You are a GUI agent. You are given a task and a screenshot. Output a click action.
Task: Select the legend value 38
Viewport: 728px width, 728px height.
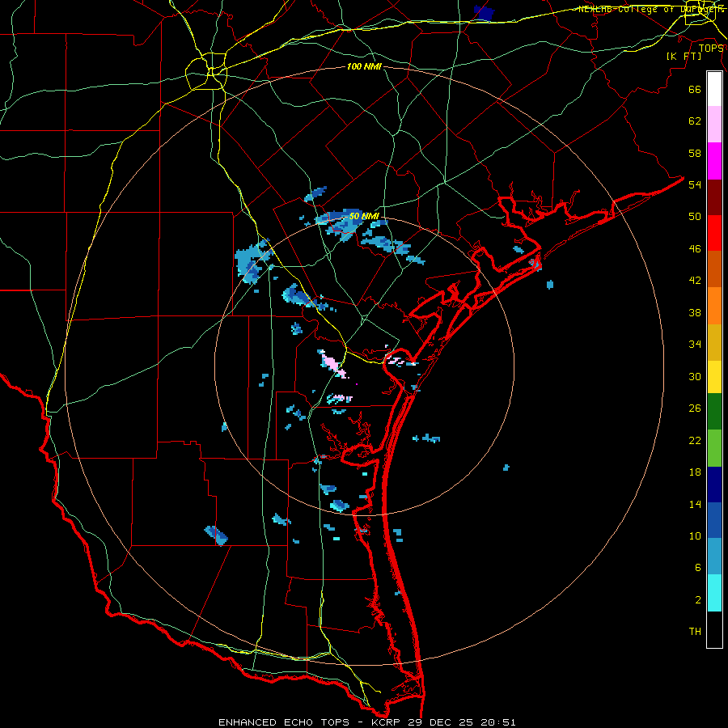pyautogui.click(x=695, y=312)
